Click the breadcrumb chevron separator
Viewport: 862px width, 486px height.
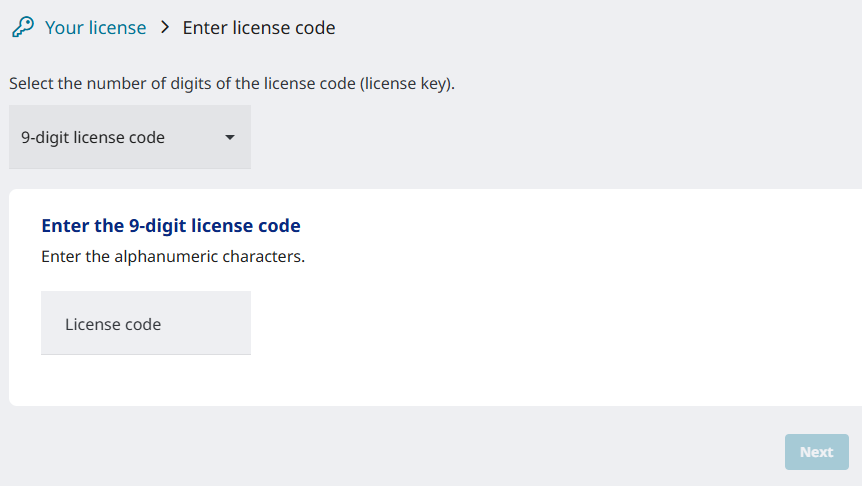coord(165,28)
